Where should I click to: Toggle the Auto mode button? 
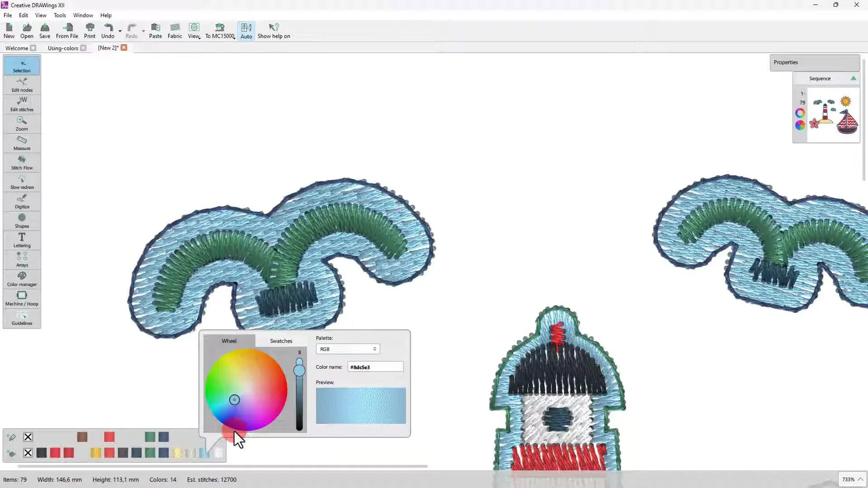pos(246,30)
